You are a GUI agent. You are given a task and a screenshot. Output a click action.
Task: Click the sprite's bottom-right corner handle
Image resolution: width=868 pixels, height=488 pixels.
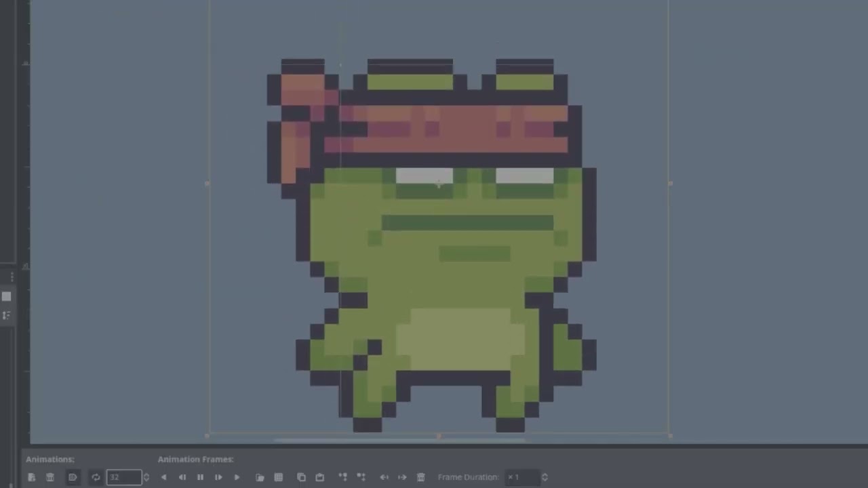[x=670, y=436]
